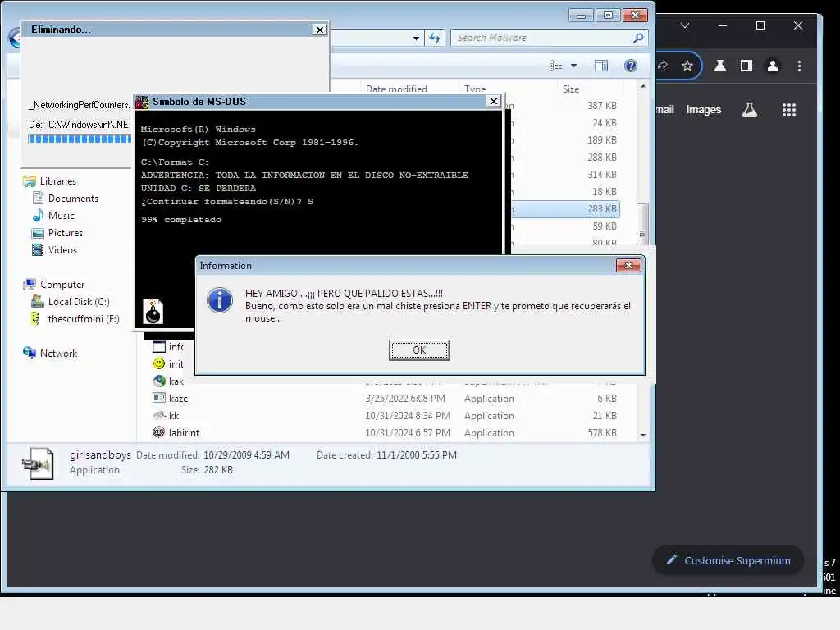Click the Documents folder icon
The width and height of the screenshot is (840, 630).
tap(38, 199)
